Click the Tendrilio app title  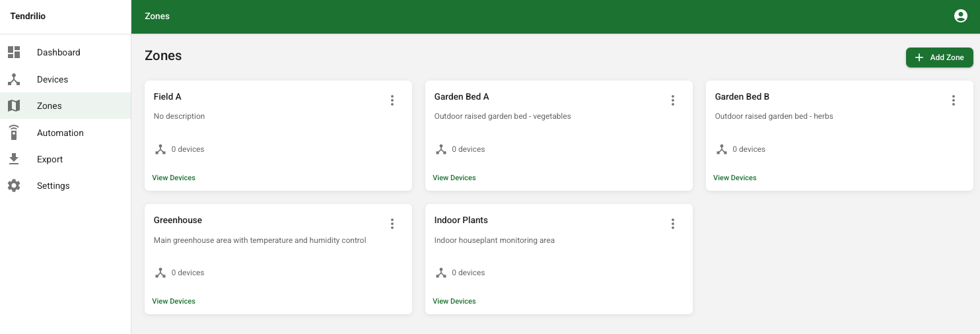coord(28,17)
